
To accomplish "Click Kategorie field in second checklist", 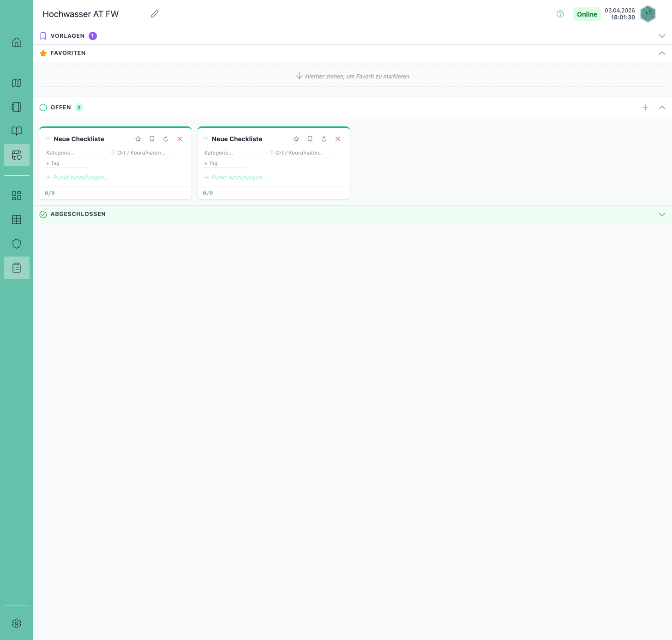I will click(233, 153).
